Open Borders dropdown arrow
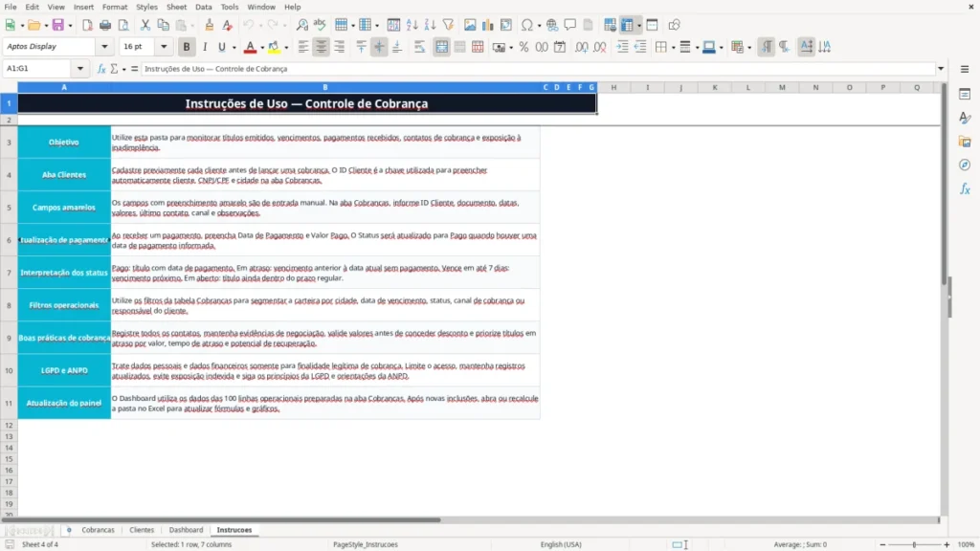 [673, 48]
